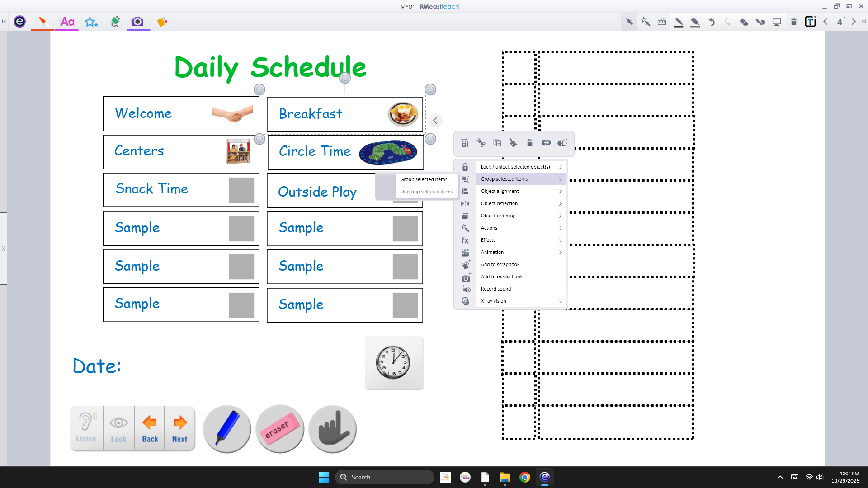
Task: Select the object eraser with blob
Action: point(760,21)
